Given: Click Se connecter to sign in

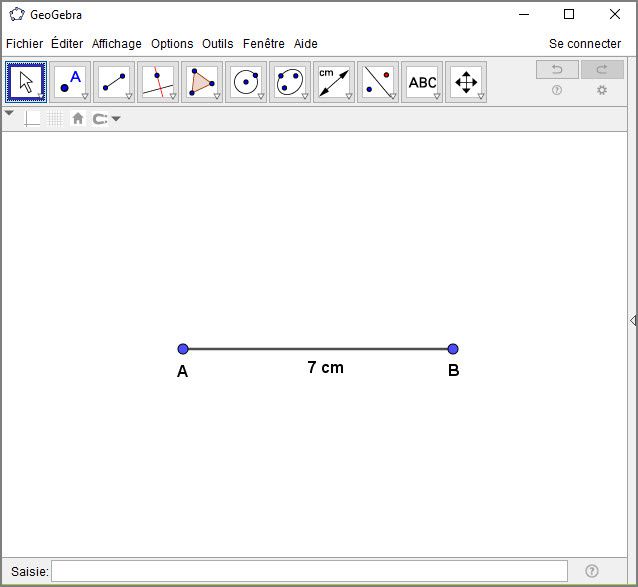Looking at the screenshot, I should (585, 44).
